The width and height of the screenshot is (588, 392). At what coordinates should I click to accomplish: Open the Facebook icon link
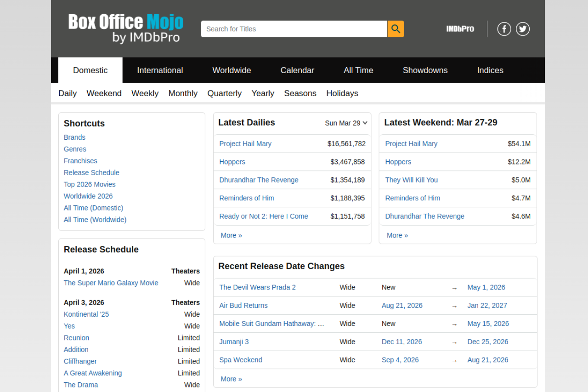pos(504,29)
